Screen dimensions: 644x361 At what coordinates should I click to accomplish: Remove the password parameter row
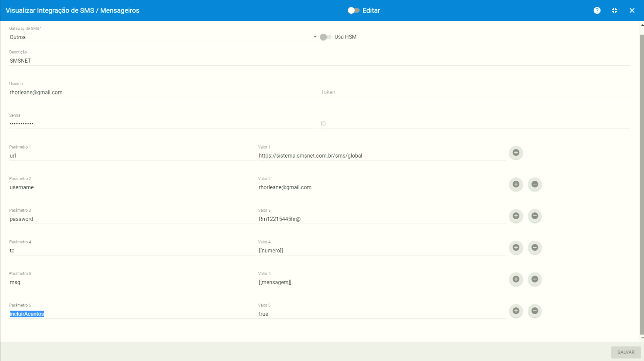[534, 216]
